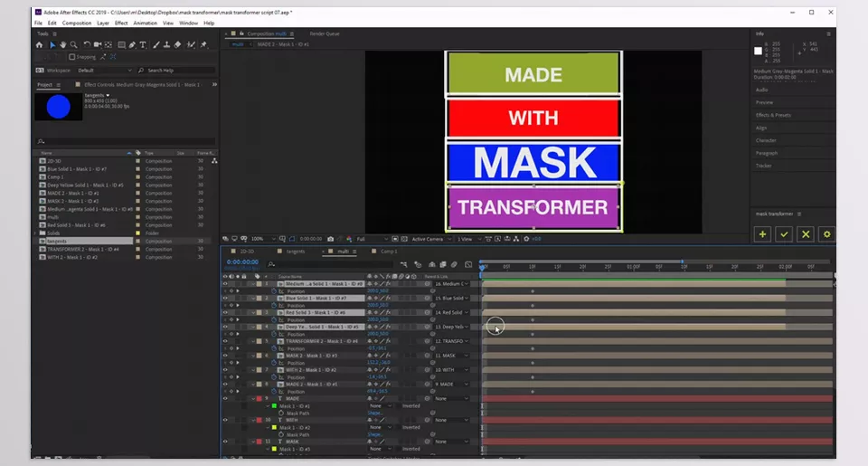Hide the Red Solid 3 layer eye toggle
868x466 pixels.
(225, 312)
